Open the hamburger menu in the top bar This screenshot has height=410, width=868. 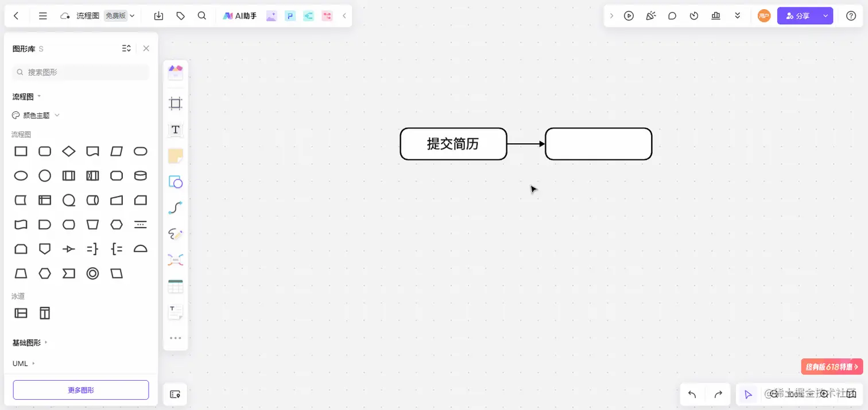tap(42, 15)
